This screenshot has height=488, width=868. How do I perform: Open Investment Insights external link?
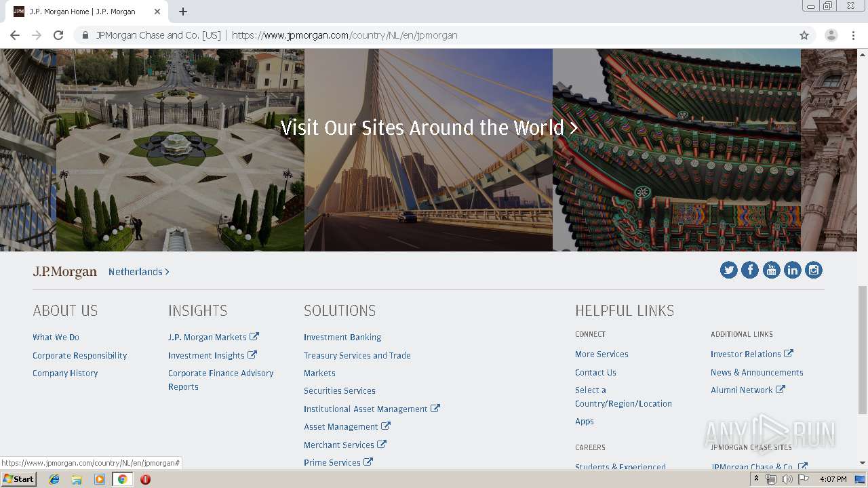pyautogui.click(x=212, y=355)
